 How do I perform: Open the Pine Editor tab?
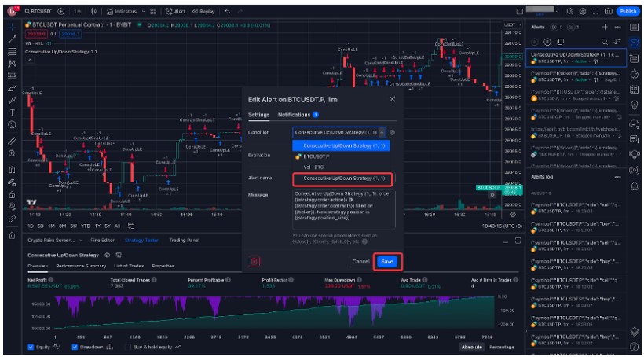click(103, 240)
